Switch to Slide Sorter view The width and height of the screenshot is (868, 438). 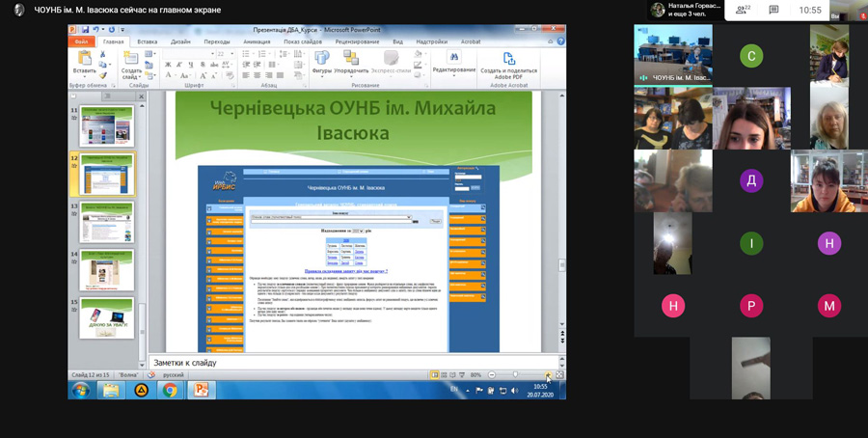pyautogui.click(x=444, y=375)
